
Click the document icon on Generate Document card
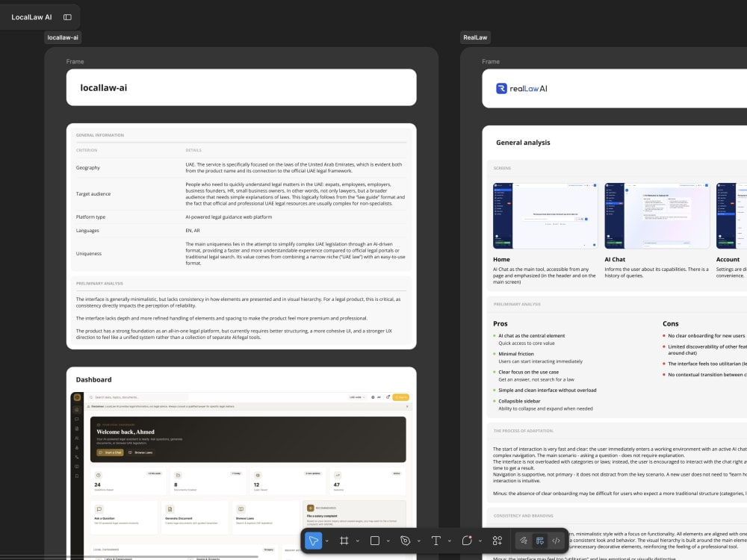pyautogui.click(x=170, y=509)
